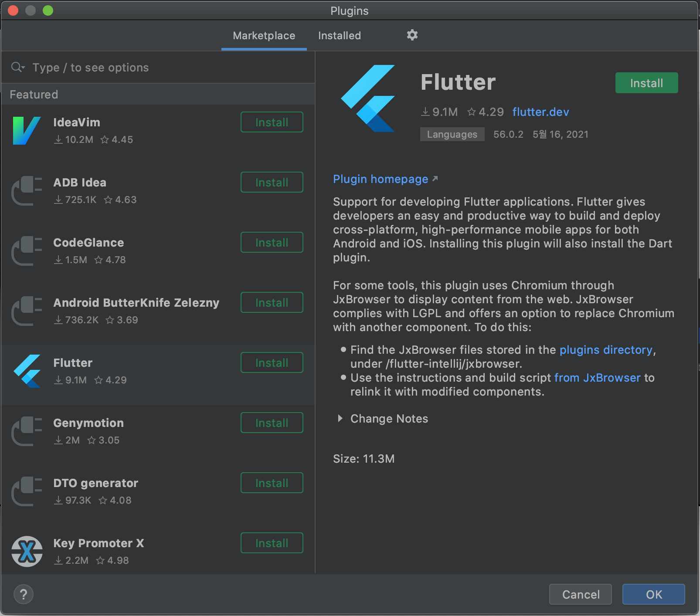This screenshot has width=700, height=616.
Task: Open help with the question mark button
Action: (24, 594)
